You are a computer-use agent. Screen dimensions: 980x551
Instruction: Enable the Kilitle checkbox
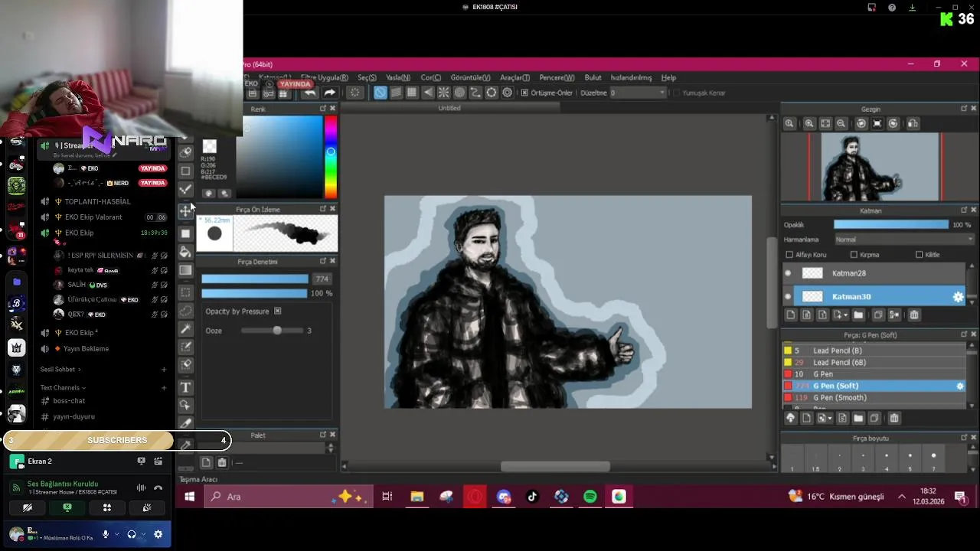tap(919, 255)
